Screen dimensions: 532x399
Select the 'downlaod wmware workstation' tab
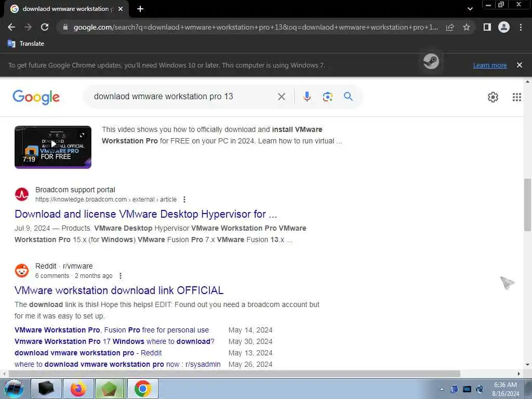[x=66, y=9]
